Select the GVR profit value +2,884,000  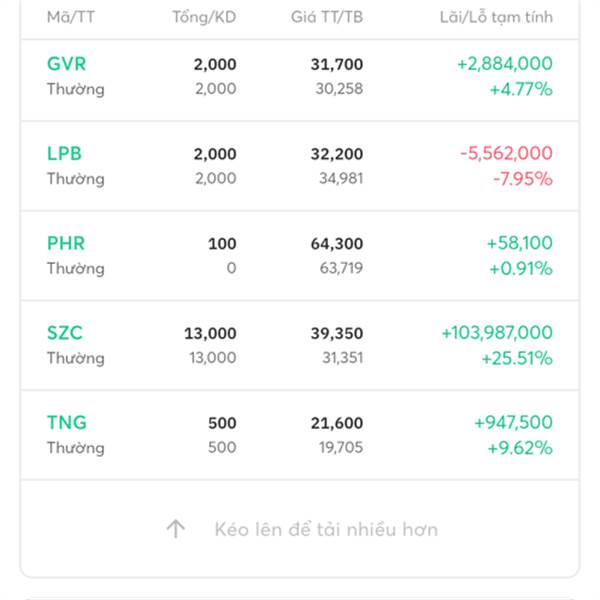tap(505, 64)
